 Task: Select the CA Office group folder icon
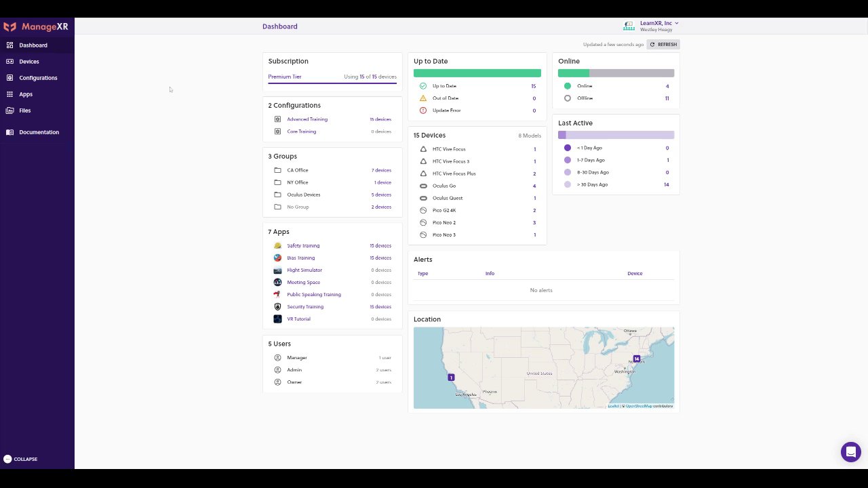(277, 170)
